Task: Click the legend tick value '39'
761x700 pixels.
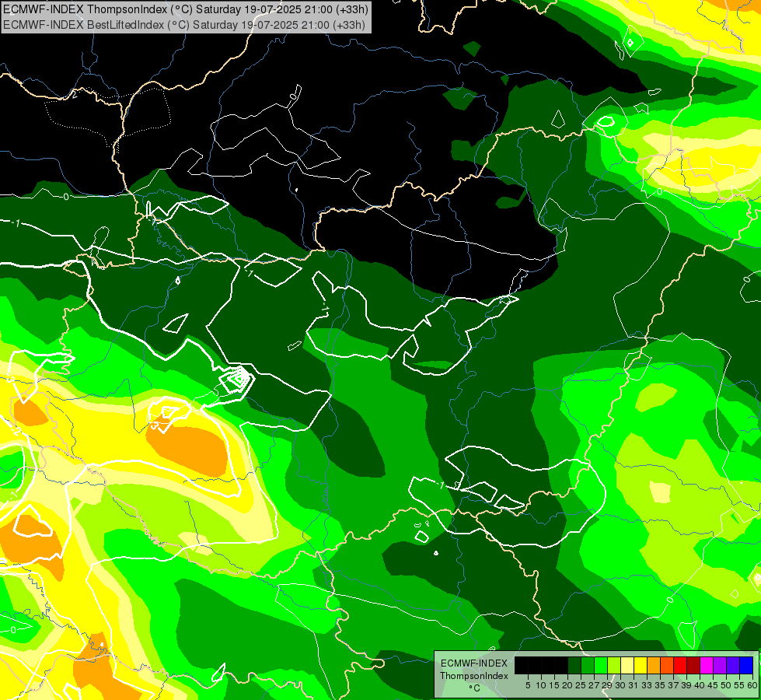Action: 686,685
